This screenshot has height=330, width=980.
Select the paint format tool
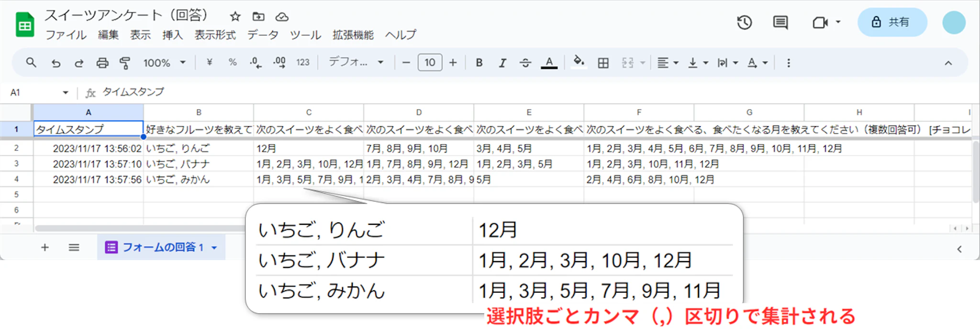click(x=125, y=63)
